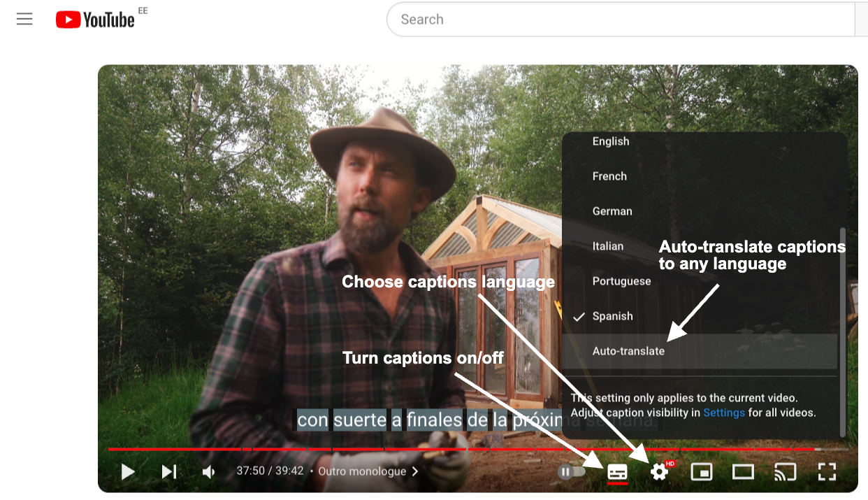Screen dimensions: 868x500
Task: Go to YouTube home via logo
Action: [96, 20]
